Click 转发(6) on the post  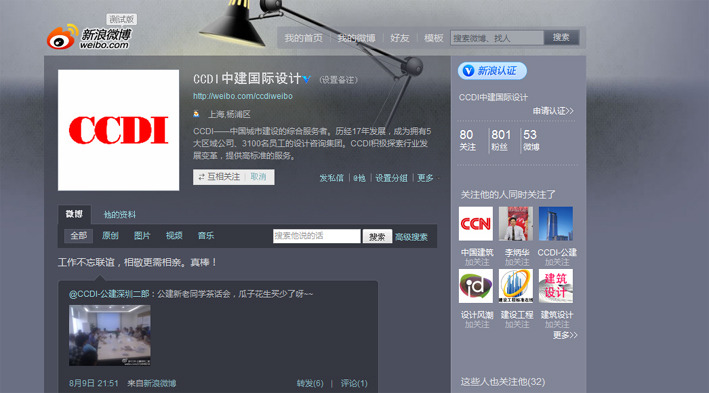[310, 383]
